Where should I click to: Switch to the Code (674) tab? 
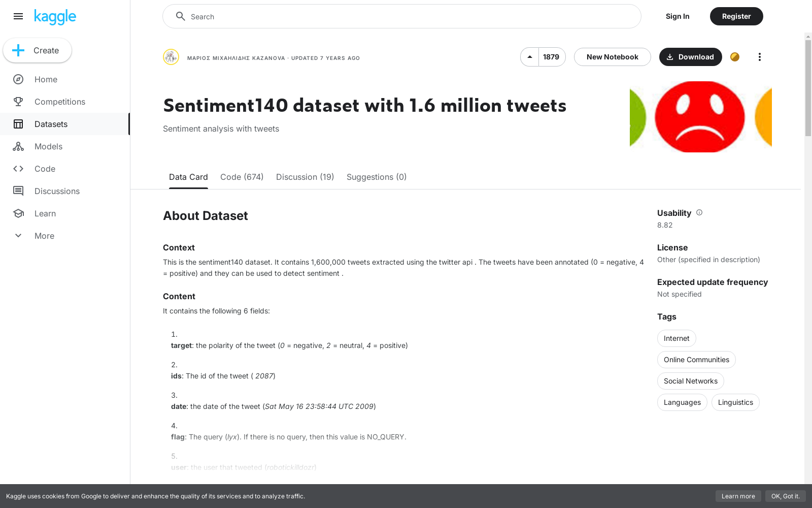click(x=242, y=177)
